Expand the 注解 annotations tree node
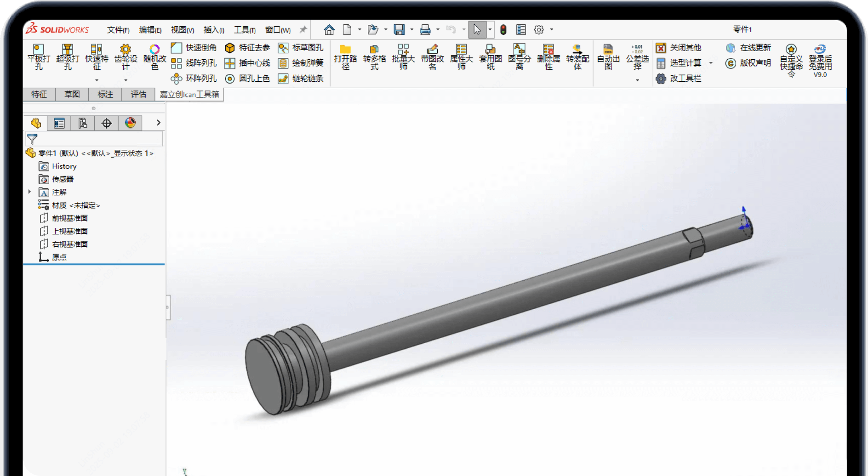The width and height of the screenshot is (868, 476). [30, 192]
